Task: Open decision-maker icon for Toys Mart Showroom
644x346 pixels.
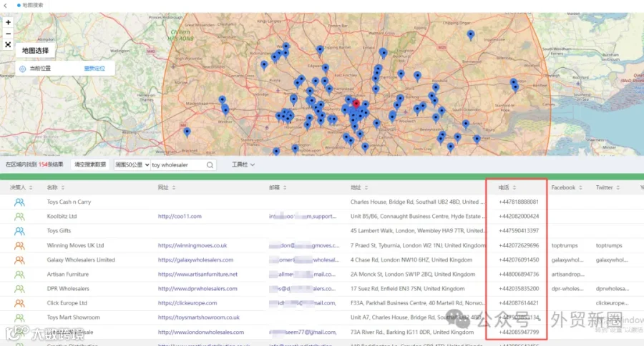Action: click(x=19, y=317)
